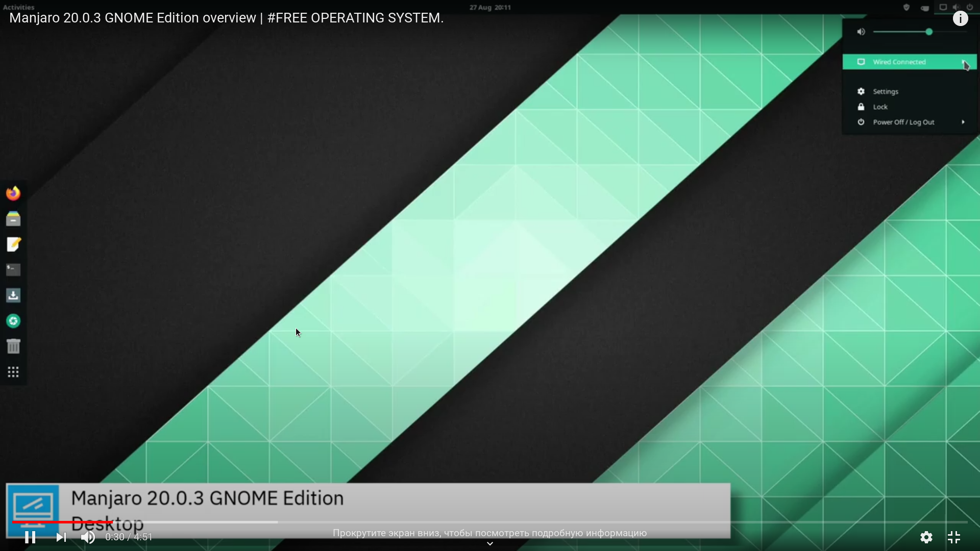Click the Activities button
Image resolution: width=980 pixels, height=551 pixels.
point(18,7)
